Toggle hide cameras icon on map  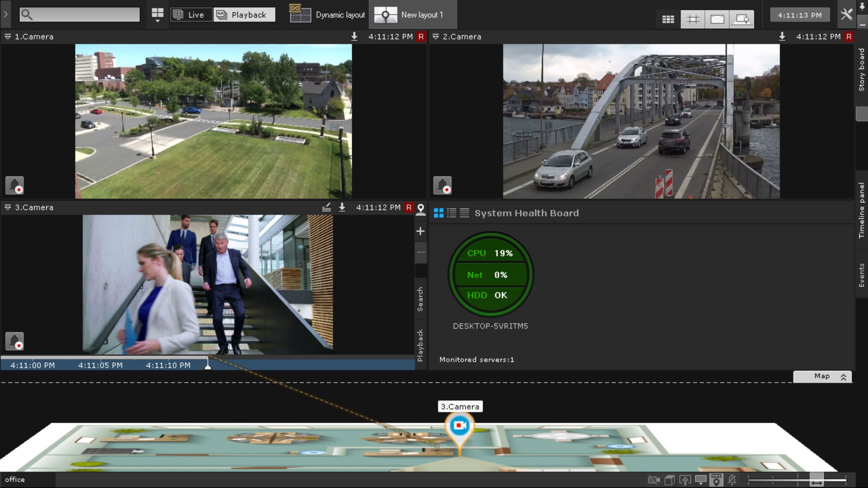[654, 480]
